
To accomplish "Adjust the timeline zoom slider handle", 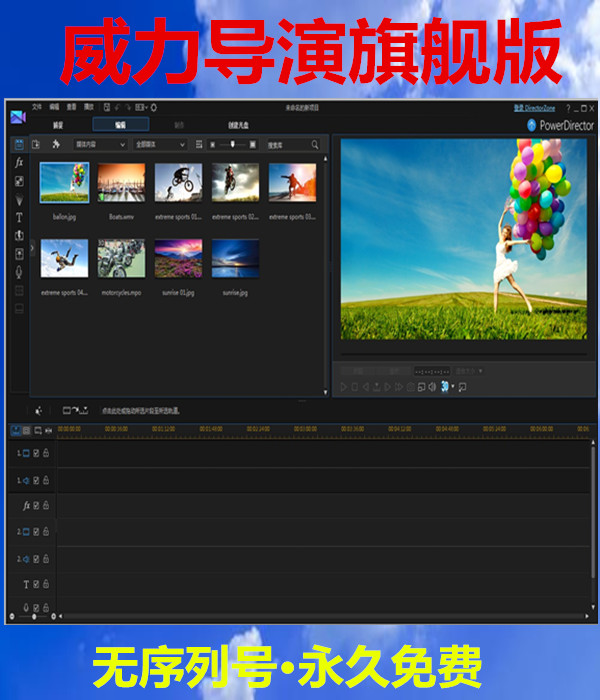I will (x=34, y=617).
